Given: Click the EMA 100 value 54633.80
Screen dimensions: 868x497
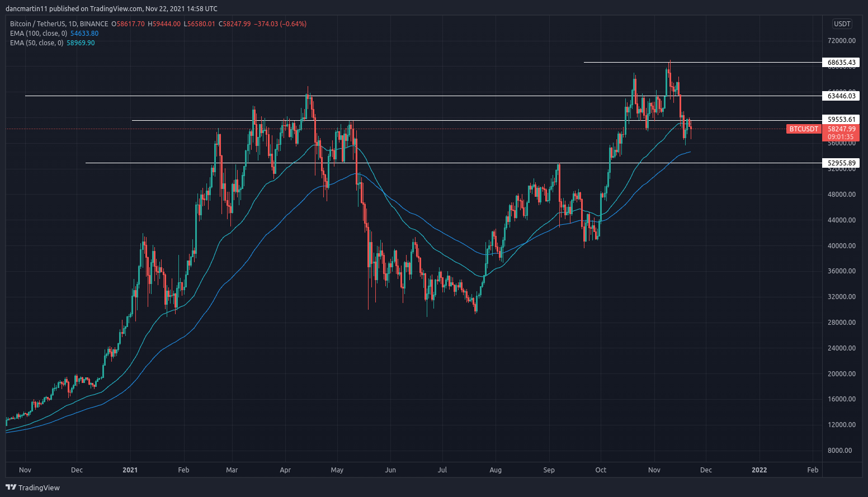Looking at the screenshot, I should 84,34.
